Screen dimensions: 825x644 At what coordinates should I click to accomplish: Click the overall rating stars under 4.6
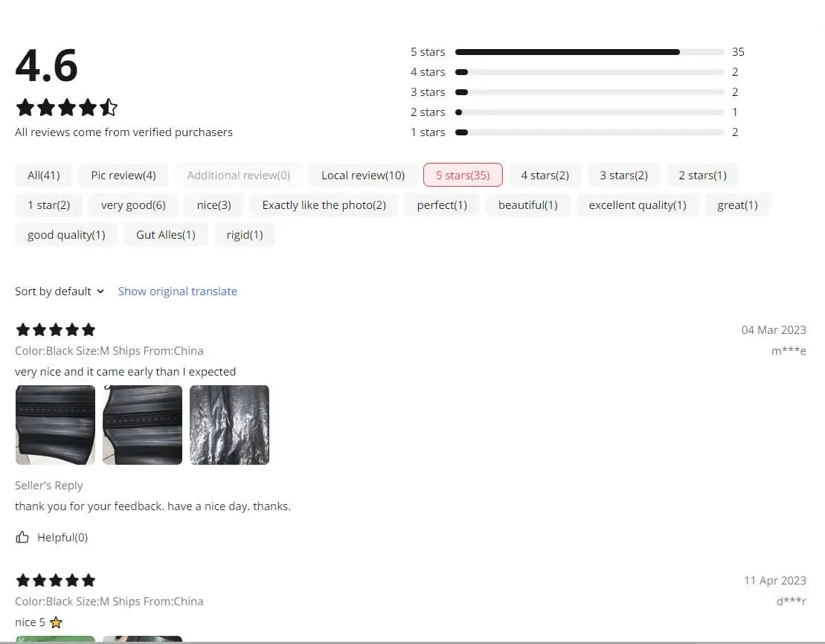pos(66,108)
